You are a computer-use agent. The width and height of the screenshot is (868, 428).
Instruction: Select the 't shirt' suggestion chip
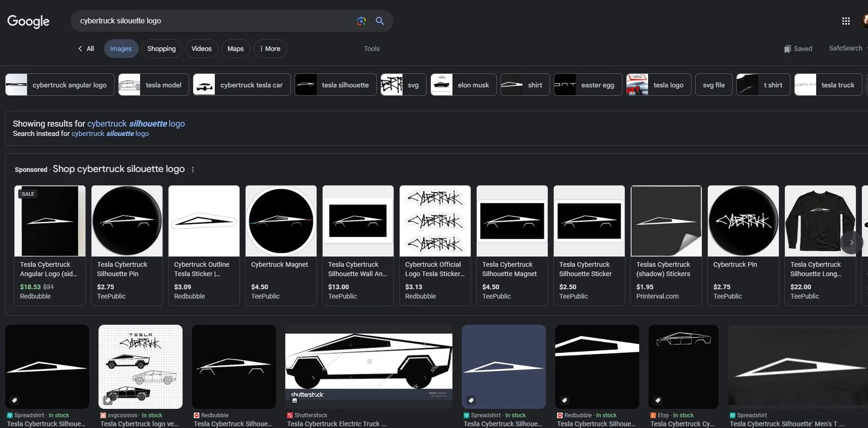coord(763,85)
